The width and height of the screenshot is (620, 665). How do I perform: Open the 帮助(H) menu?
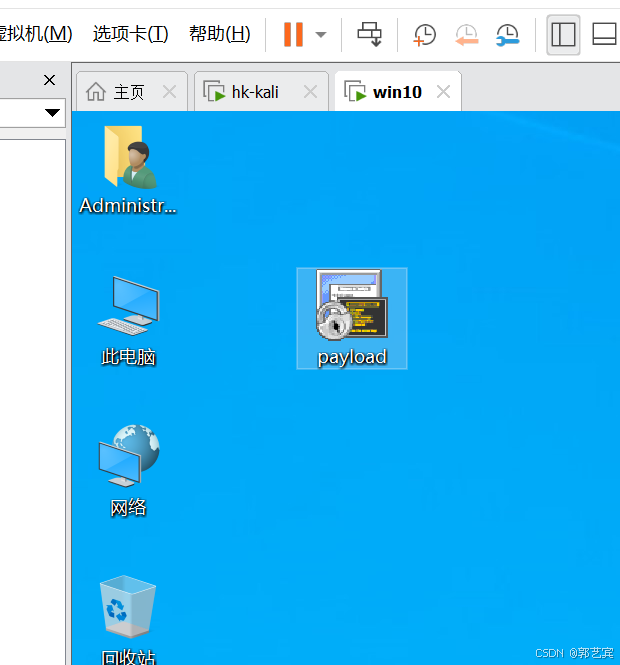pos(219,34)
